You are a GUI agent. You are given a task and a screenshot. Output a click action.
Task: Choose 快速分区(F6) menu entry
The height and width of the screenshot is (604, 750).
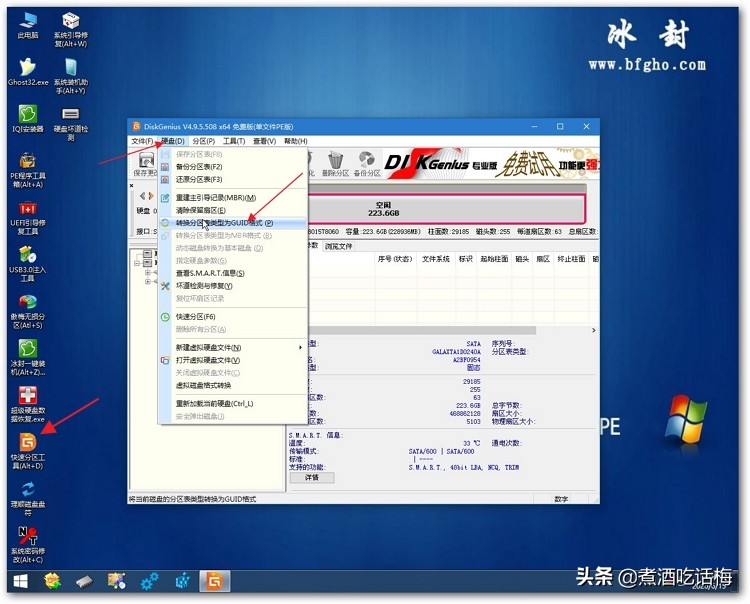[233, 317]
